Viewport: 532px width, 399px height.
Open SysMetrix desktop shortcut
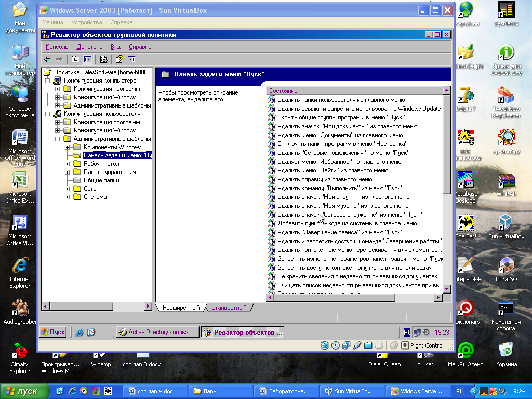506,14
